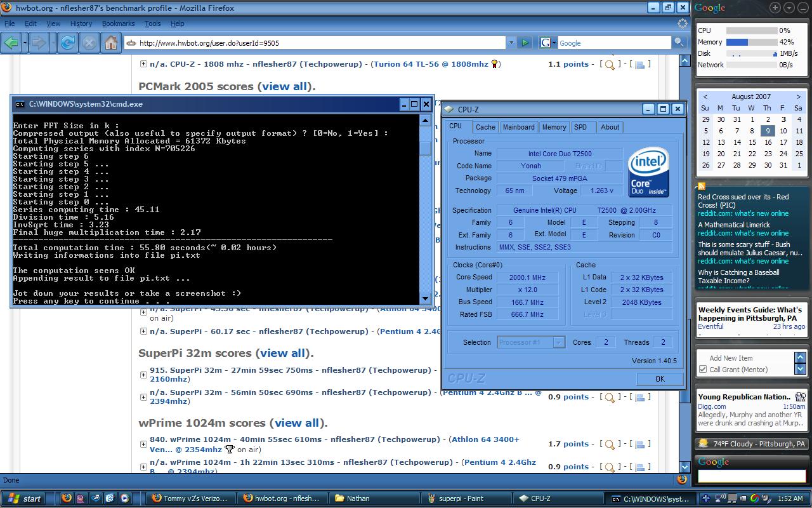The height and width of the screenshot is (508, 812).
Task: Switch to the Nathan folder on the taskbar
Action: point(375,498)
